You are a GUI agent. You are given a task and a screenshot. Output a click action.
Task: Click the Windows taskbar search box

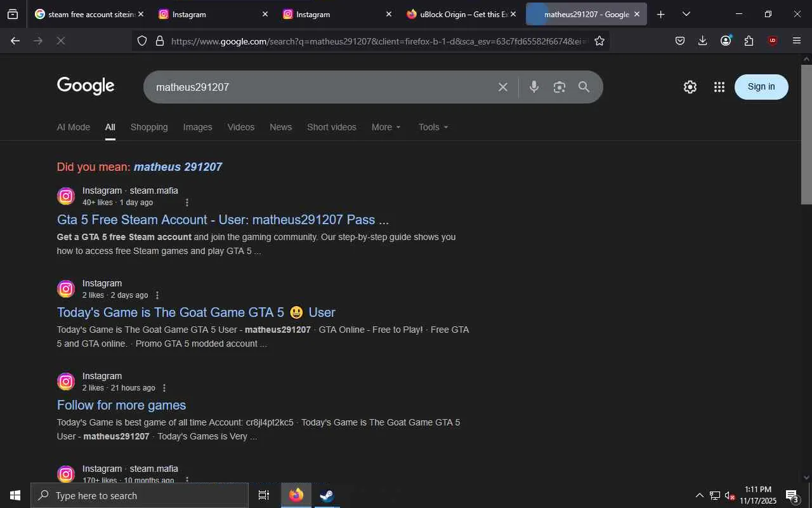pyautogui.click(x=140, y=495)
